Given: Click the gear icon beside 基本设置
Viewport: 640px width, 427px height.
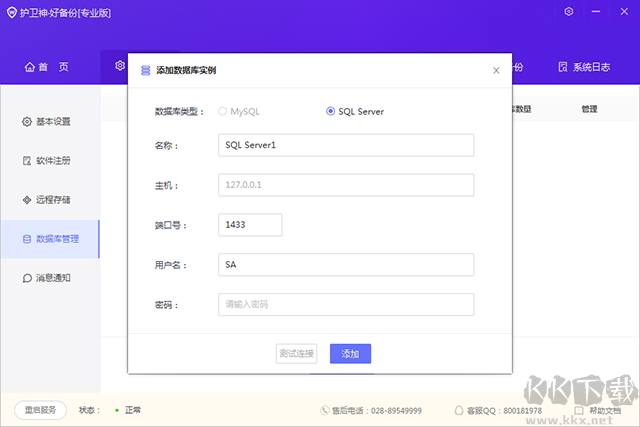Looking at the screenshot, I should click(x=27, y=122).
